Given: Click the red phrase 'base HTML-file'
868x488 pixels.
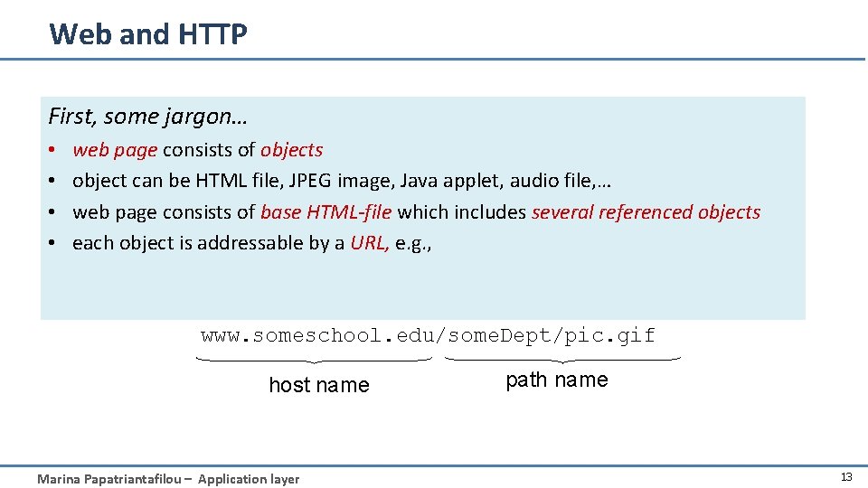Looking at the screenshot, I should (326, 211).
